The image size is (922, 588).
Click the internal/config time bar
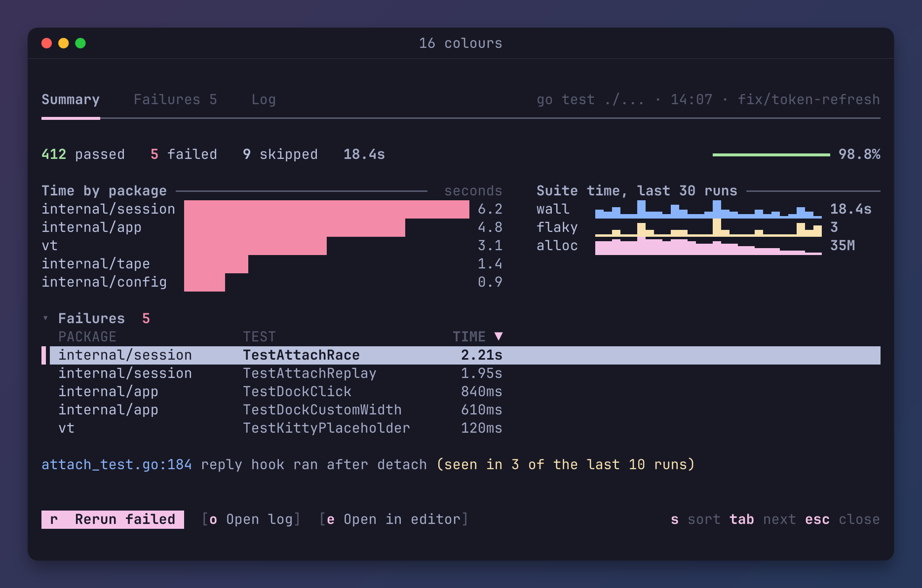tap(204, 282)
